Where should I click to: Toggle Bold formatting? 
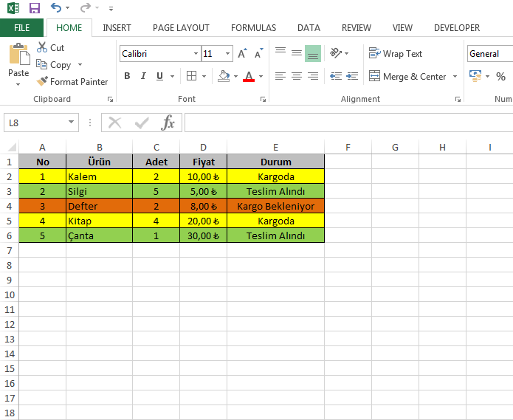tap(127, 76)
